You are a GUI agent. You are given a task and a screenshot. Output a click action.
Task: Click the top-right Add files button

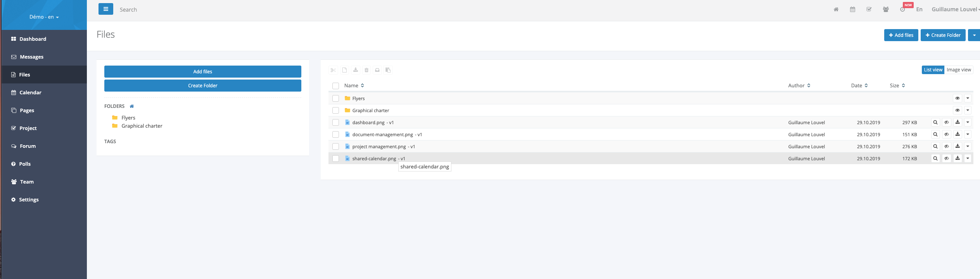(x=901, y=35)
